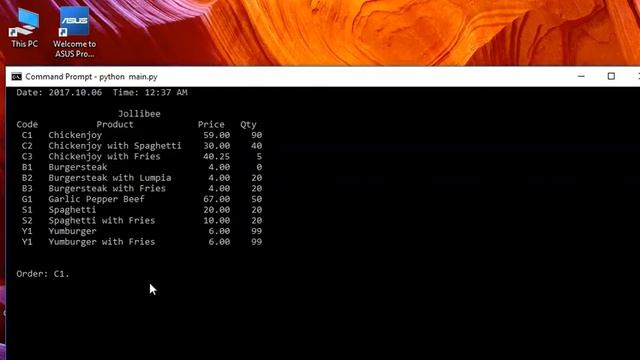The image size is (640, 360).
Task: Click the Spaghetti product in row S1
Action: [x=72, y=210]
